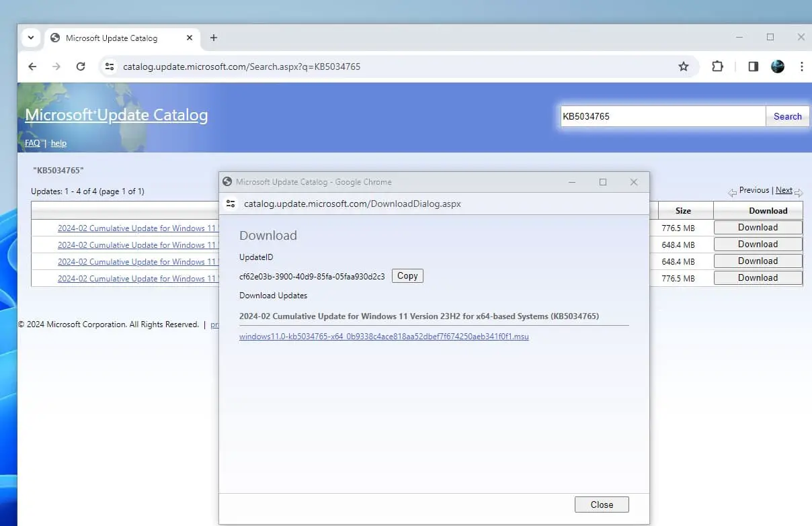Click the next page arrow icon

[799, 193]
